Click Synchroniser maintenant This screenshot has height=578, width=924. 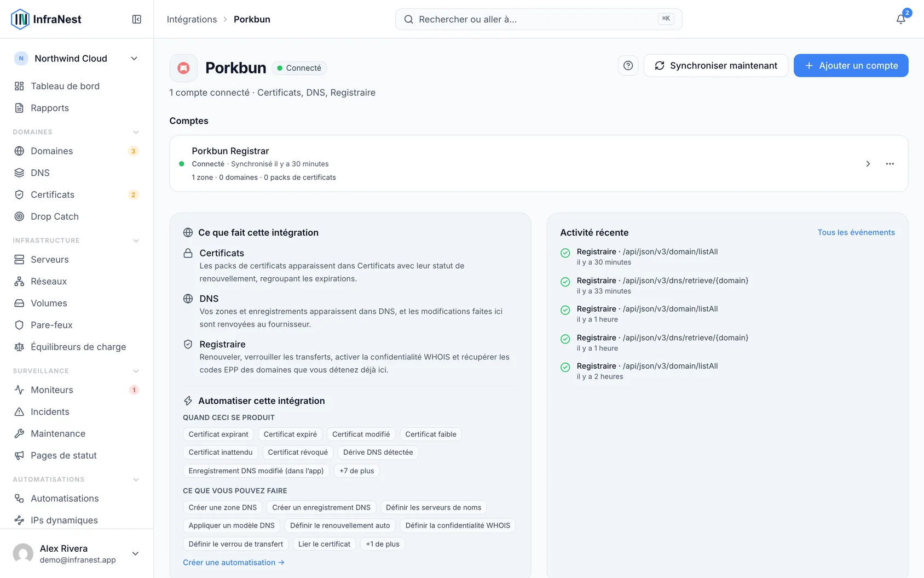pyautogui.click(x=716, y=66)
